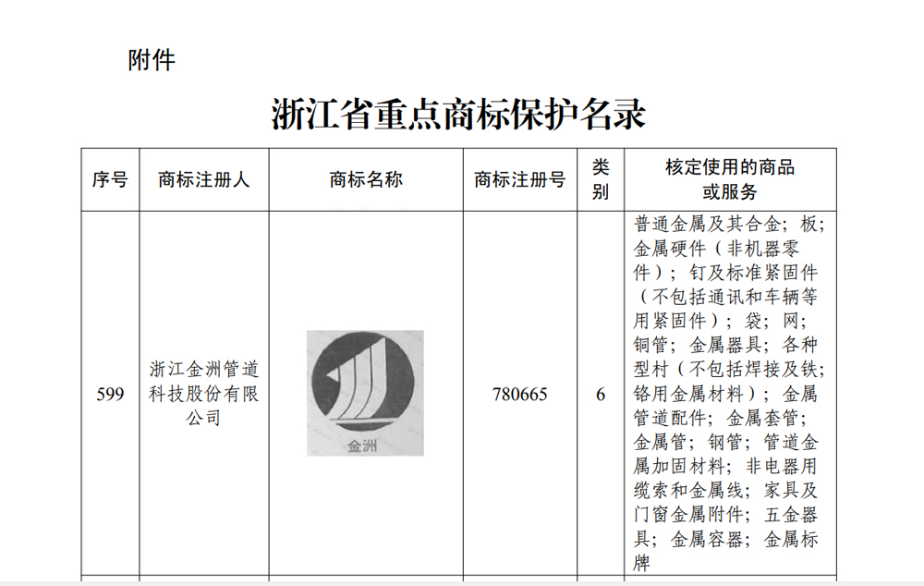The width and height of the screenshot is (924, 586).
Task: Click the 附件 label at top left
Action: pyautogui.click(x=152, y=61)
